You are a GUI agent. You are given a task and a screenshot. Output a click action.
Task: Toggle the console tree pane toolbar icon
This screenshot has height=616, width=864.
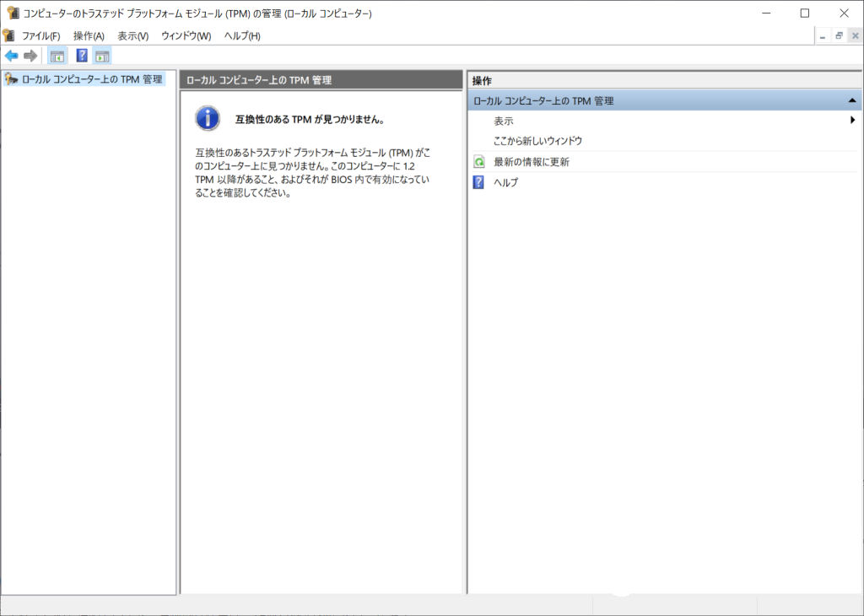[57, 56]
